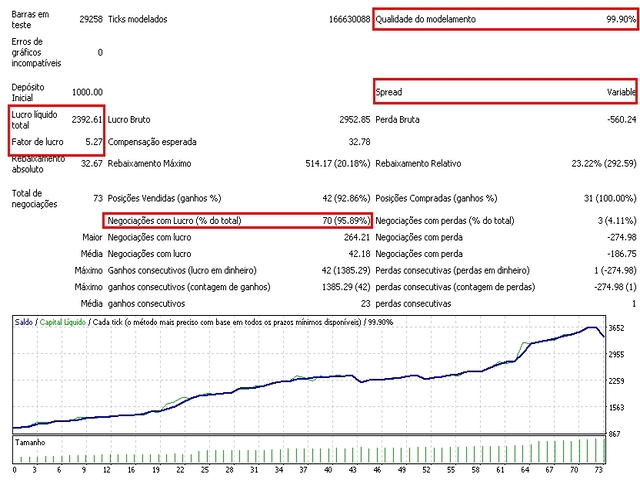Click 'Rebaixamento Relativo' label
Viewport: 640px width, 480px height.
click(x=418, y=164)
